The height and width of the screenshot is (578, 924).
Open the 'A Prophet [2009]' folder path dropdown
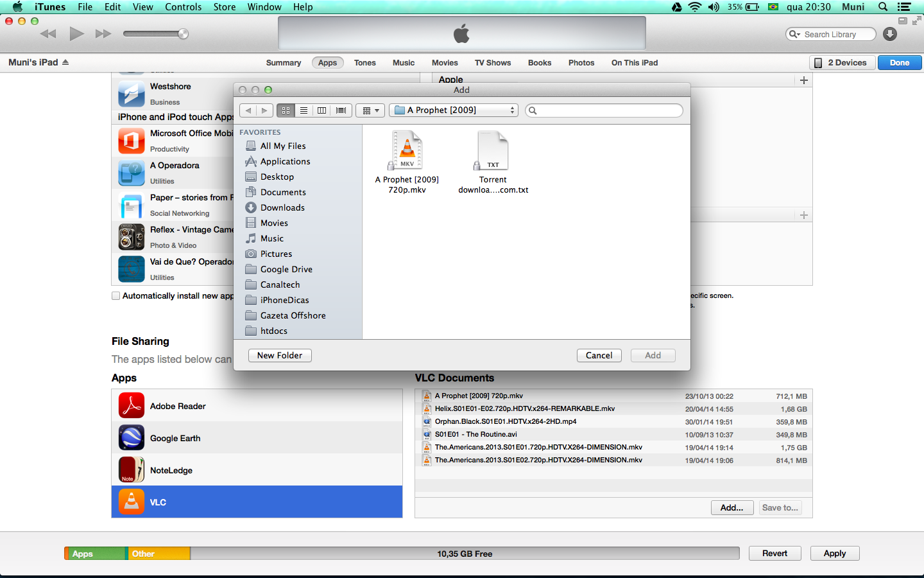(454, 110)
